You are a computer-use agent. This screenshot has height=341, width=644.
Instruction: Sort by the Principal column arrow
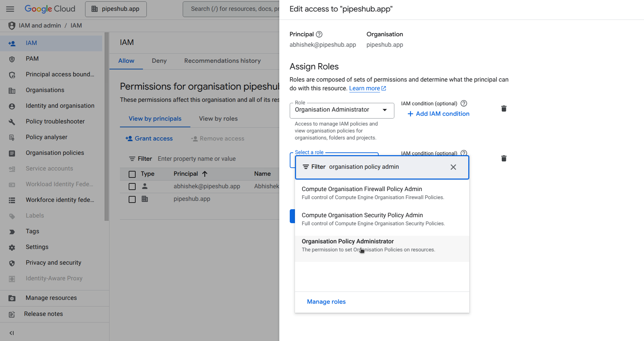(205, 174)
